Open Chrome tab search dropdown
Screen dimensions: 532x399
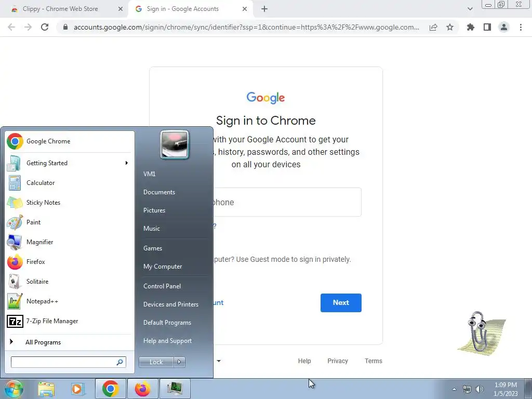tap(470, 9)
